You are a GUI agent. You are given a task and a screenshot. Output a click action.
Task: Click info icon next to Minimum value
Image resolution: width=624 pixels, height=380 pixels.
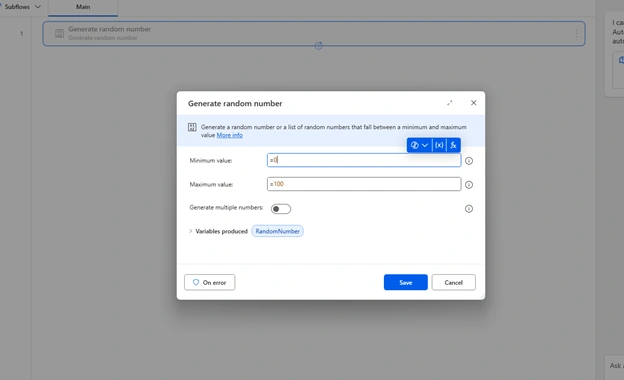click(x=469, y=161)
